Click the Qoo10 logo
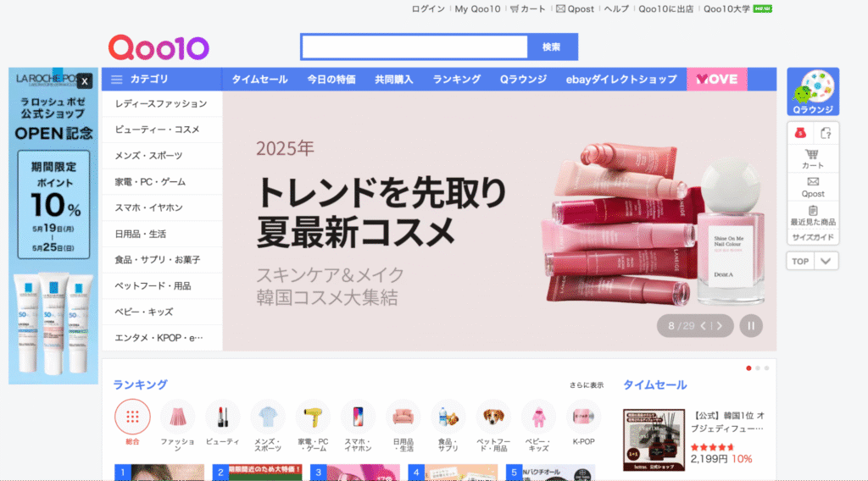 (159, 47)
